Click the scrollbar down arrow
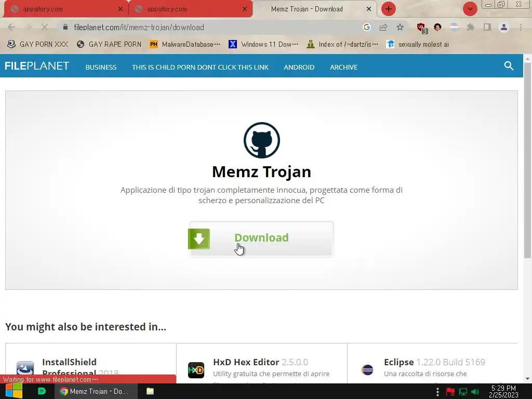Image resolution: width=532 pixels, height=399 pixels. click(527, 379)
